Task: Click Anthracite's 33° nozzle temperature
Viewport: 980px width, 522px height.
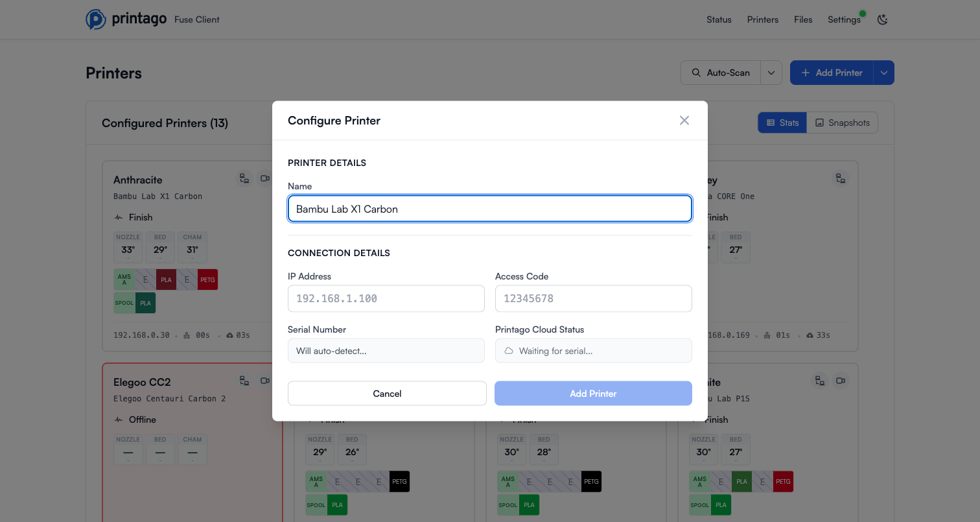Action: click(128, 250)
